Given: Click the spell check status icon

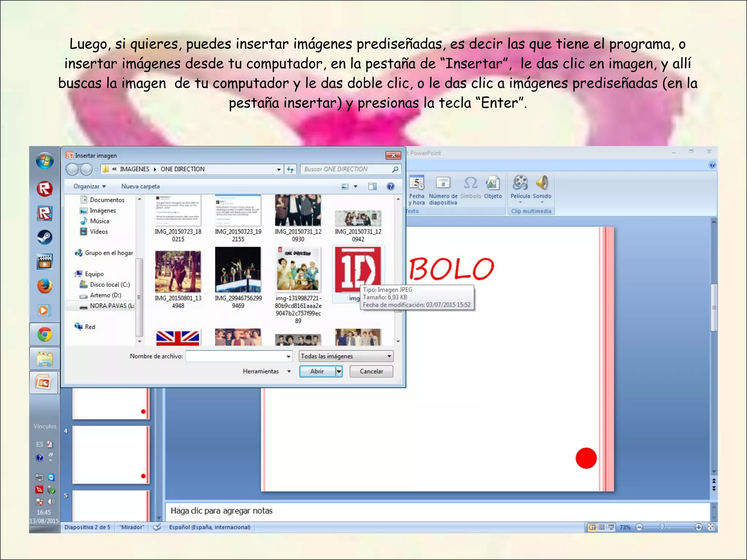Looking at the screenshot, I should (157, 527).
